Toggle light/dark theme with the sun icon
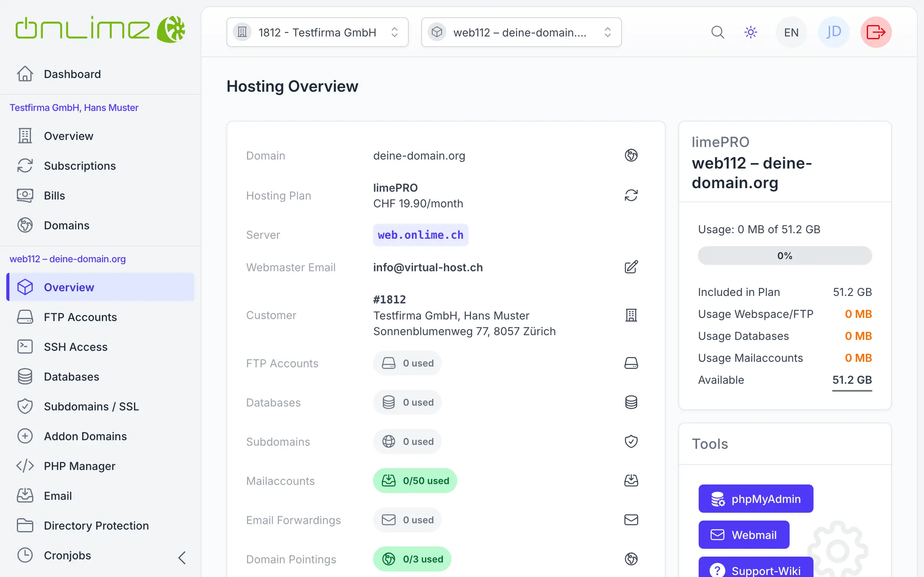This screenshot has width=924, height=577. pyautogui.click(x=750, y=32)
